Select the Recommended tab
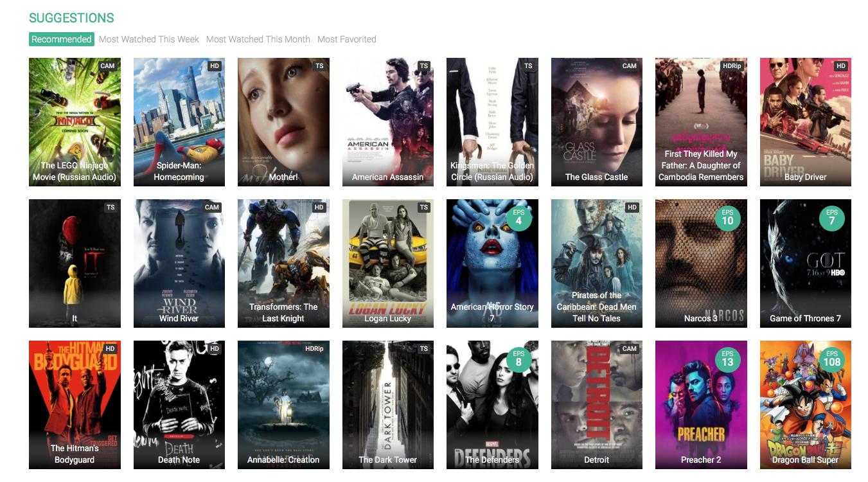Image resolution: width=868 pixels, height=482 pixels. (62, 39)
